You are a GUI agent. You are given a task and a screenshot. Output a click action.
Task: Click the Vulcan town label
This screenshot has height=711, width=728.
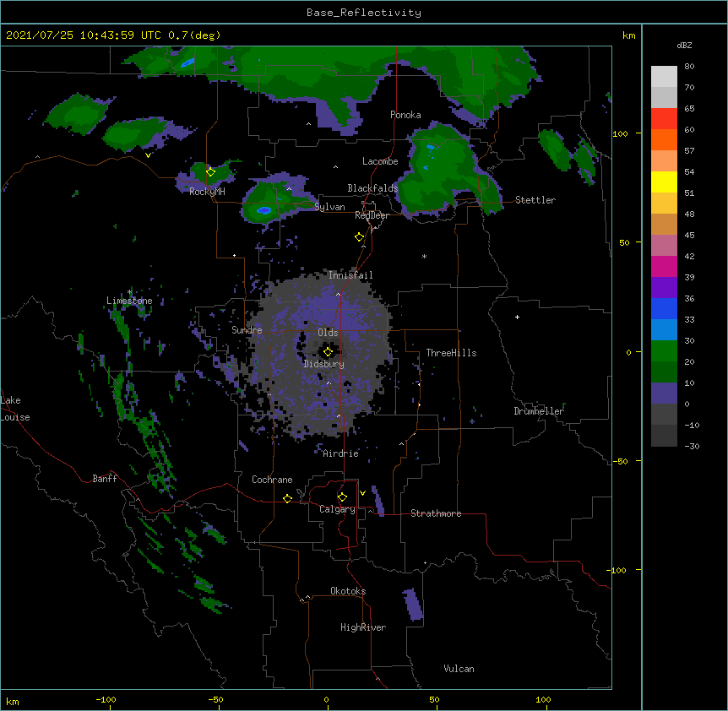coord(459,669)
